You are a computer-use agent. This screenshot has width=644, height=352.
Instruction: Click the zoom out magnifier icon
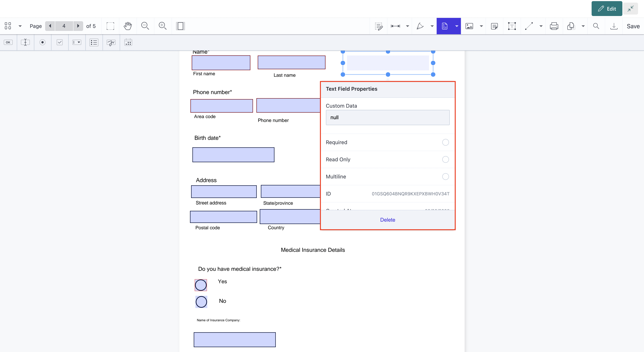145,26
